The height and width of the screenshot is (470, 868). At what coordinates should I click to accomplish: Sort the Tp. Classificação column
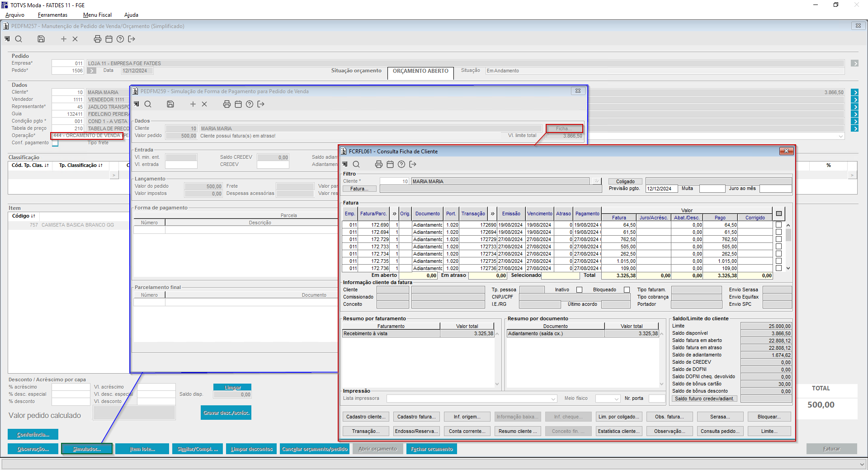tap(81, 166)
